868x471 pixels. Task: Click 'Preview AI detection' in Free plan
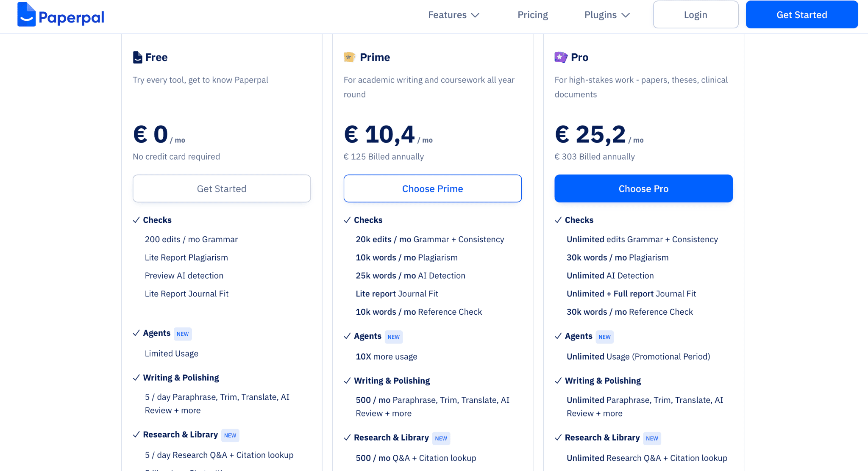[x=184, y=276]
